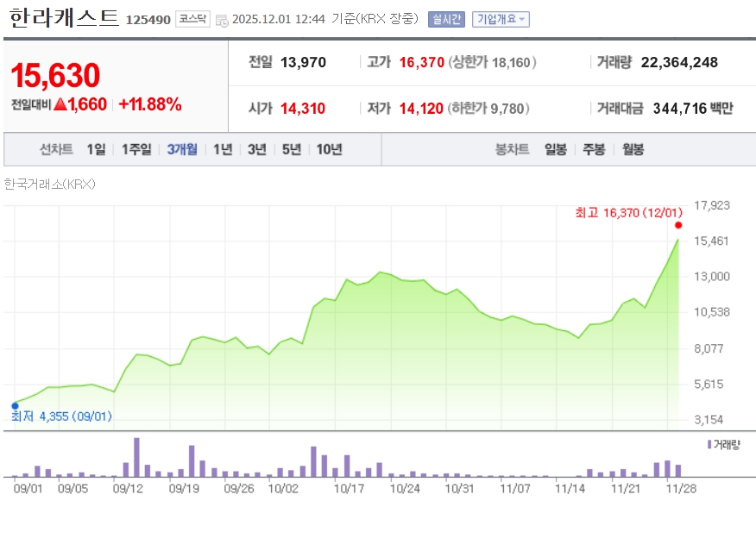Switch to the 1주일 chart view
Screen dimensions: 756x551
pyautogui.click(x=136, y=149)
